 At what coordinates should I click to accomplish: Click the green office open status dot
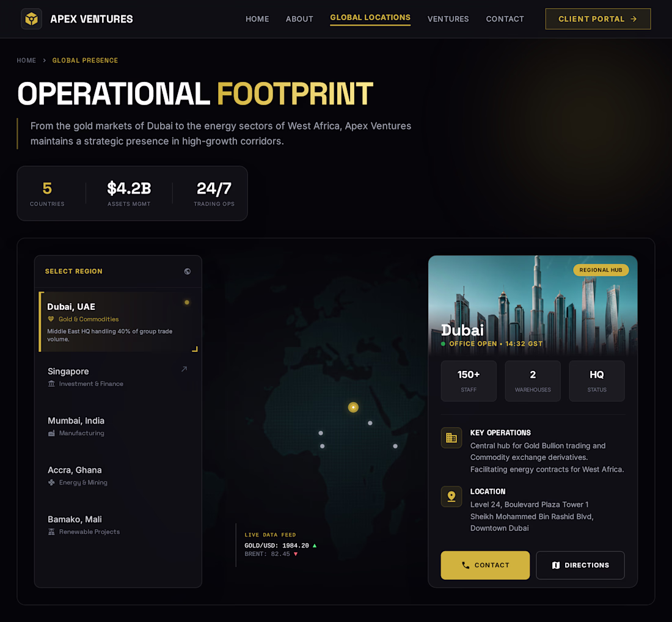[x=443, y=344]
